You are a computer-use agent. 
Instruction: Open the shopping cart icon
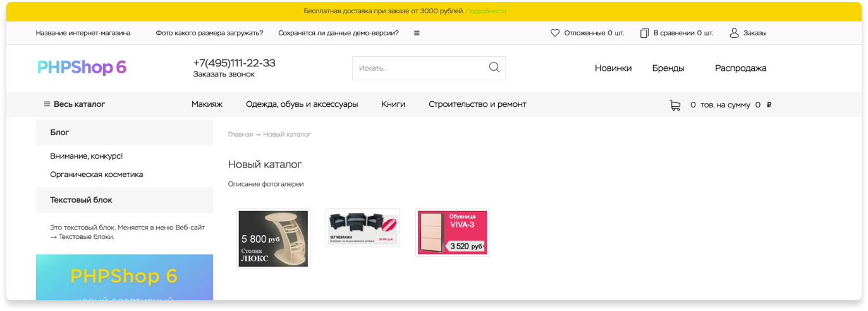point(675,105)
